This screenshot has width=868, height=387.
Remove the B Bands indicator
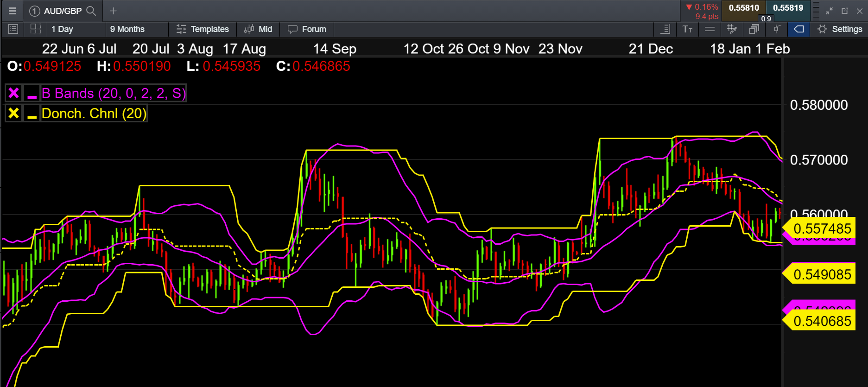pos(14,94)
